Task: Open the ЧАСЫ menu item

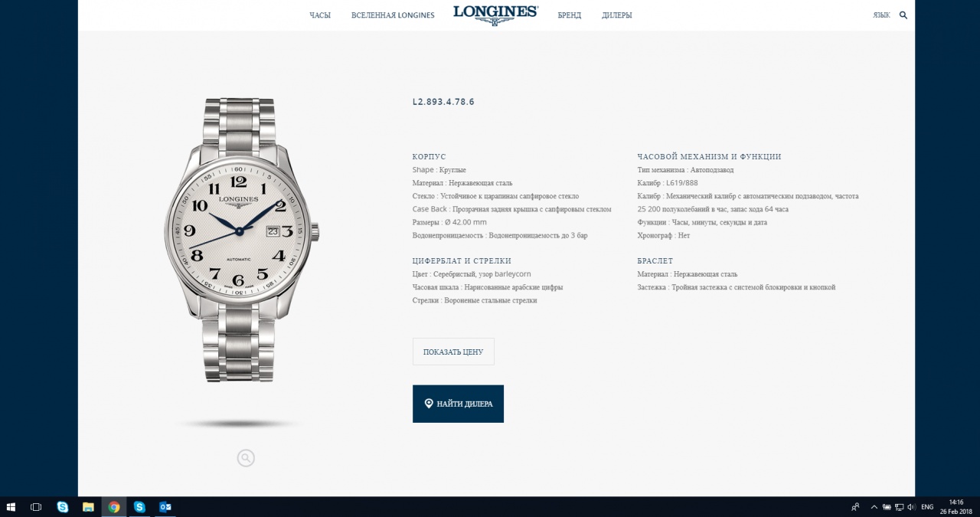Action: [x=320, y=15]
